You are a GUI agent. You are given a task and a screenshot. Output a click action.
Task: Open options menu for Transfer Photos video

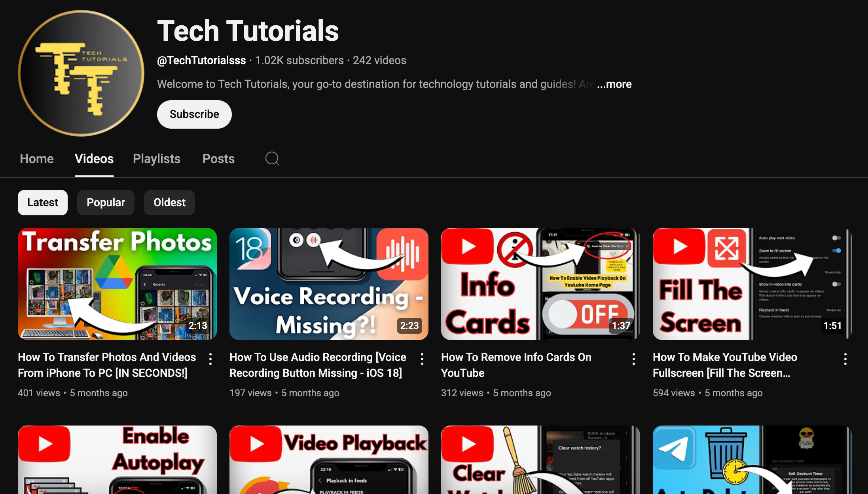(x=210, y=359)
